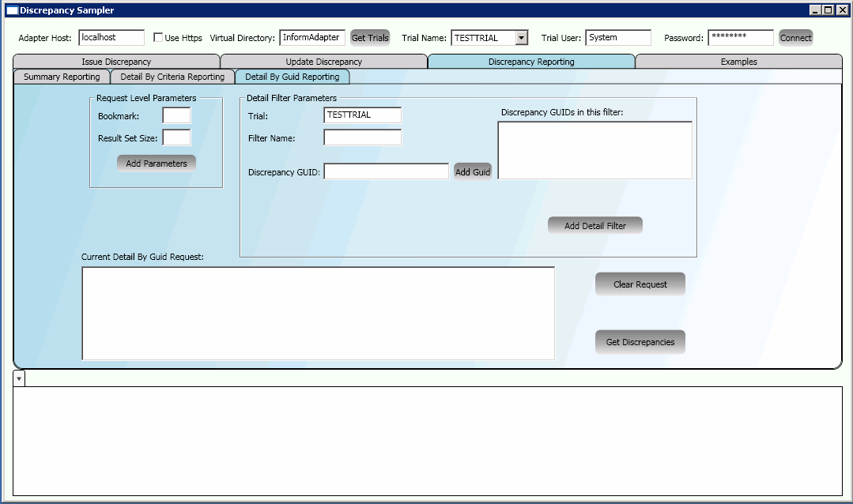This screenshot has width=853, height=504.
Task: Click the 'Current Detail By Guid Request:' label
Action: (x=142, y=257)
